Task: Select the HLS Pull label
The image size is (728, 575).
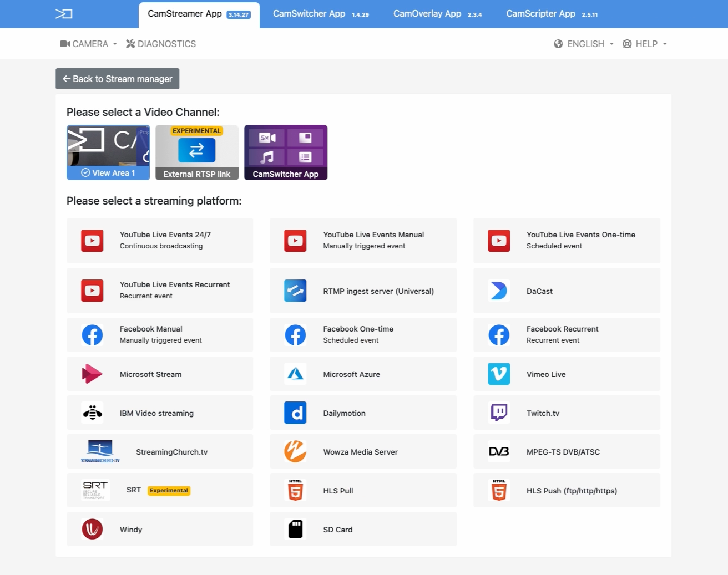Action: tap(338, 491)
